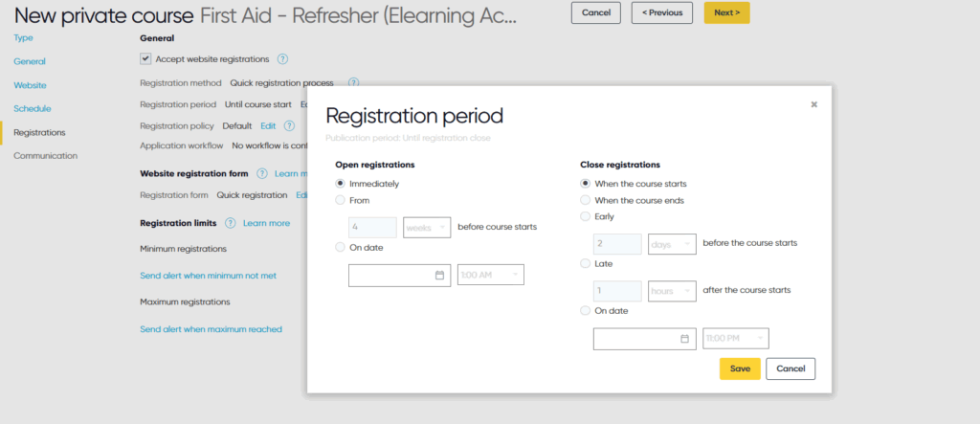This screenshot has width=980, height=424.
Task: Open the 11:00 PM time dropdown
Action: point(736,338)
